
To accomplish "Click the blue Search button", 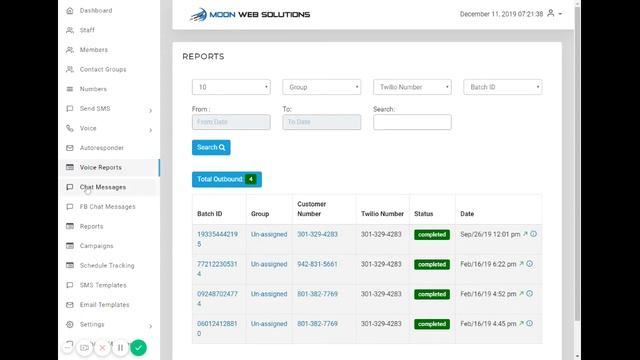I will point(211,147).
